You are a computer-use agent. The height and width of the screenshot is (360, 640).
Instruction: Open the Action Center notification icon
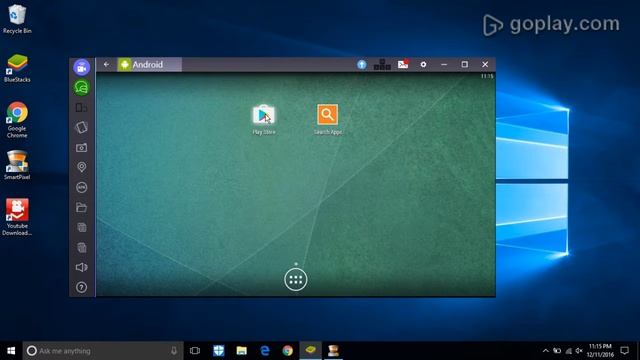pos(624,351)
